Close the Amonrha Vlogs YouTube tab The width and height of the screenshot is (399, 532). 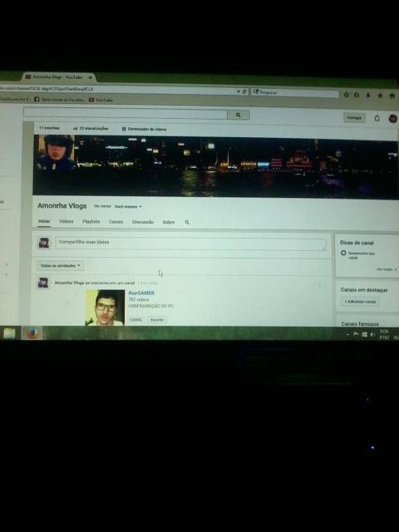click(91, 77)
